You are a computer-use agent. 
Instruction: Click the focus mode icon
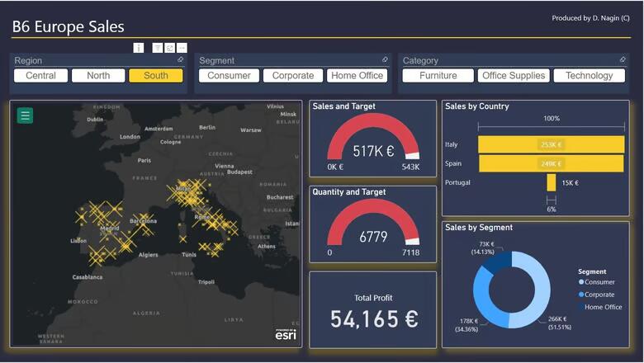pos(169,48)
